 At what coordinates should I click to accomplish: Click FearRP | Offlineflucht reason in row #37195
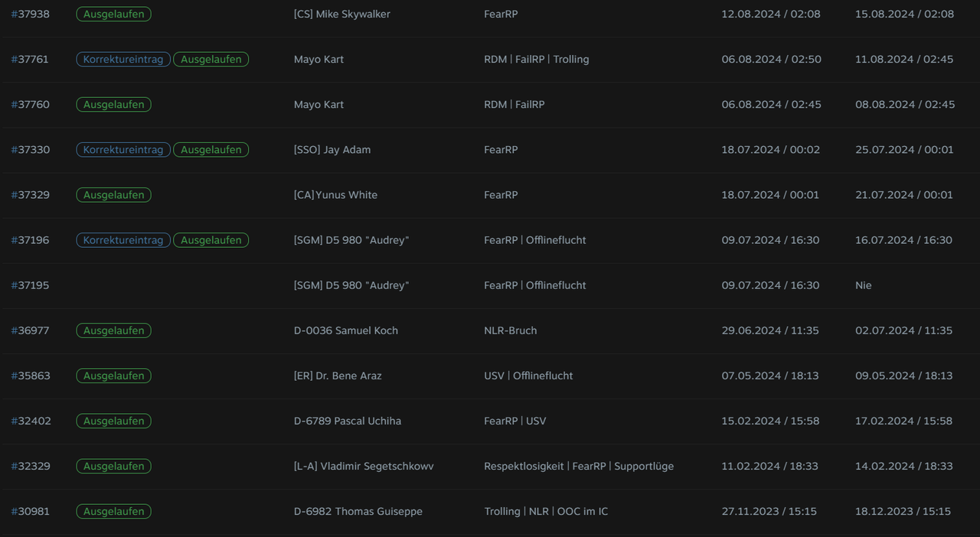point(535,285)
